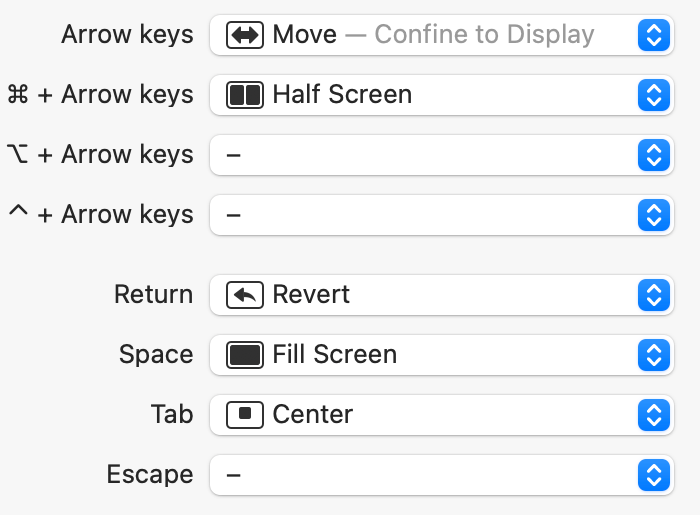Open the Control + Arrow keys dropdown
The height and width of the screenshot is (515, 700).
652,215
